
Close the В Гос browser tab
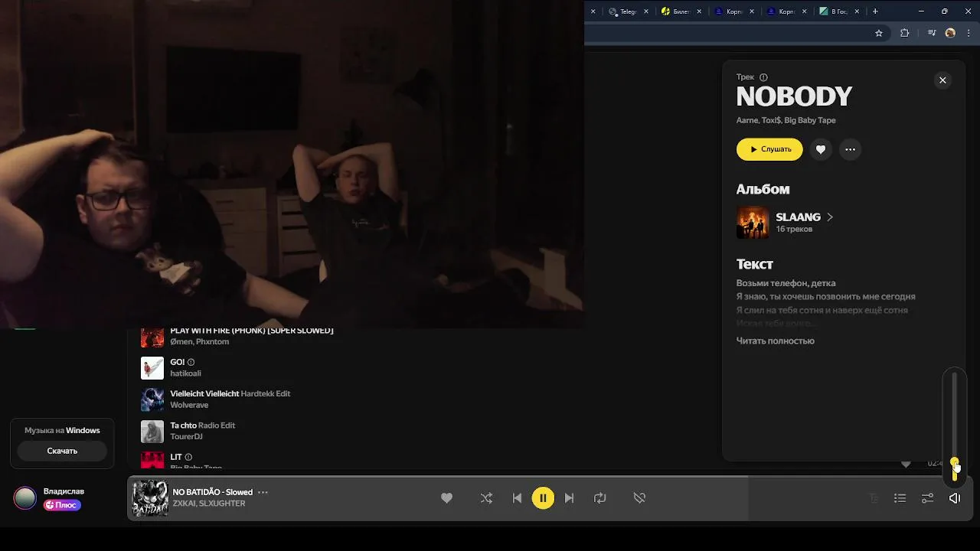857,11
